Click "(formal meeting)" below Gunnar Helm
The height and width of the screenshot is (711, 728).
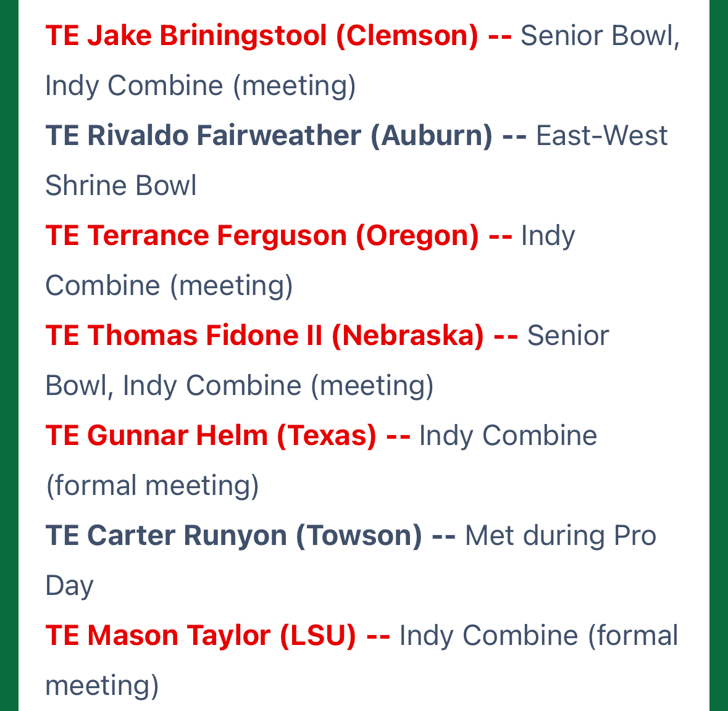pos(153,486)
